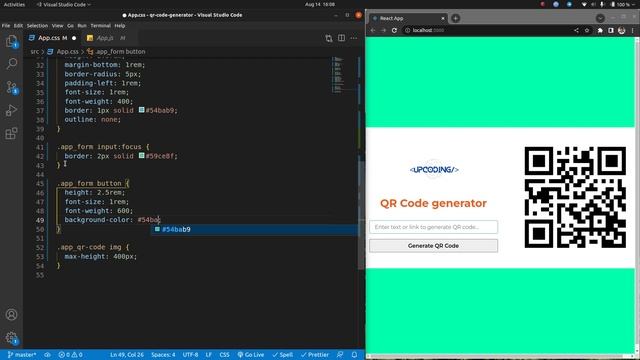The height and width of the screenshot is (360, 640).
Task: Open the browser tab search dropdown
Action: pos(600,18)
